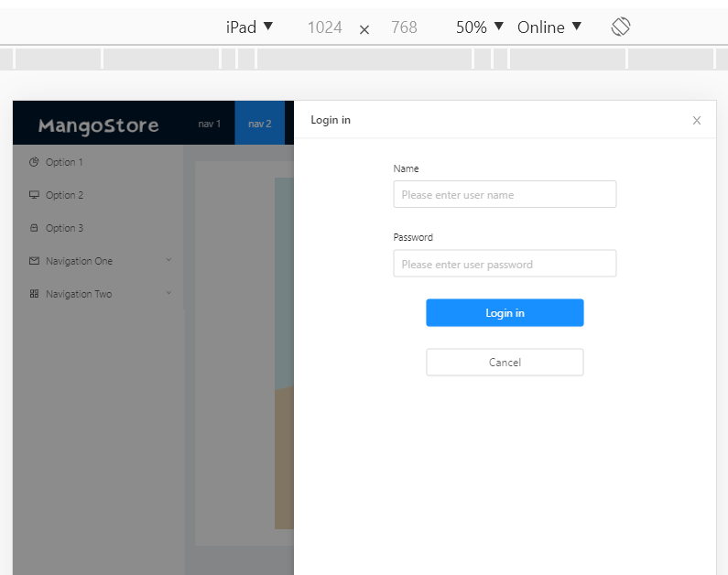The height and width of the screenshot is (575, 728).
Task: Click the desktop monitor icon beside Option 2
Action: click(34, 195)
